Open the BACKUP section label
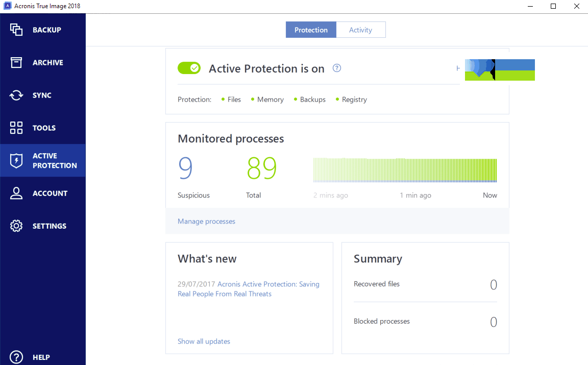The height and width of the screenshot is (365, 588). 47,30
